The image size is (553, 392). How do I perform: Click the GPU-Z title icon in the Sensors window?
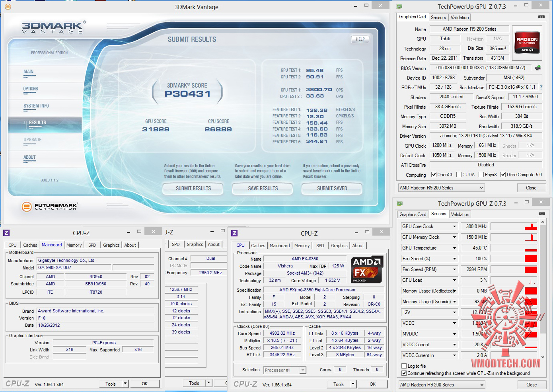point(400,203)
